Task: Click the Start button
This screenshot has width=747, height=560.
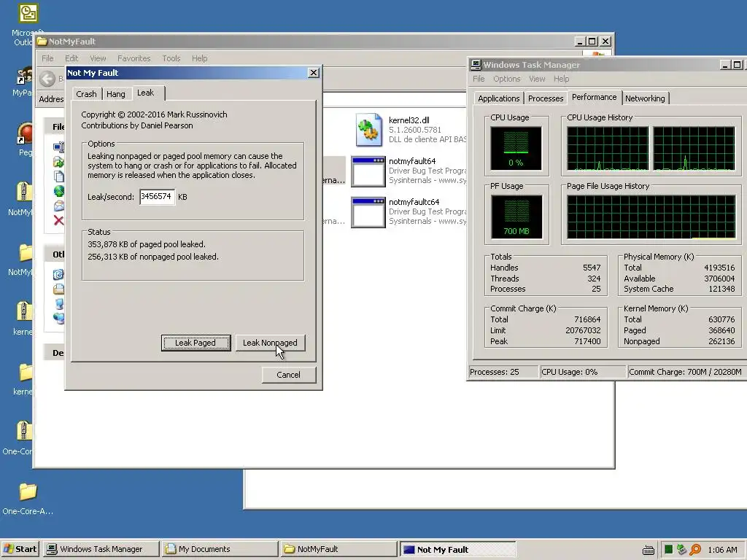Action: [21, 549]
